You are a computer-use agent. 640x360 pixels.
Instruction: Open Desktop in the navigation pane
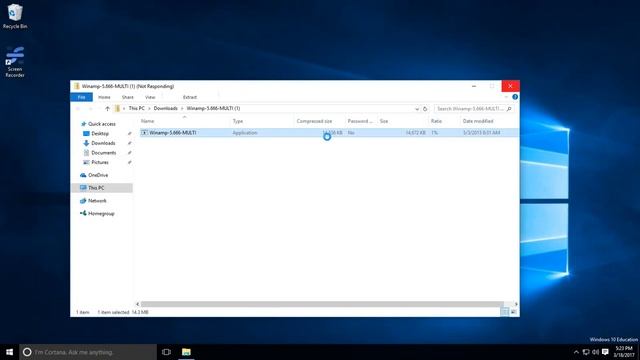(100, 133)
